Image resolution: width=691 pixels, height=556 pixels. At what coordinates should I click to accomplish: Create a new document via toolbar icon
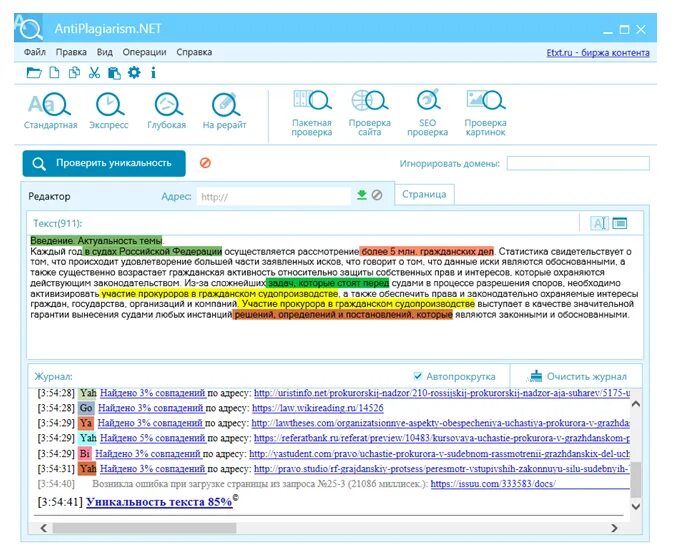[54, 73]
